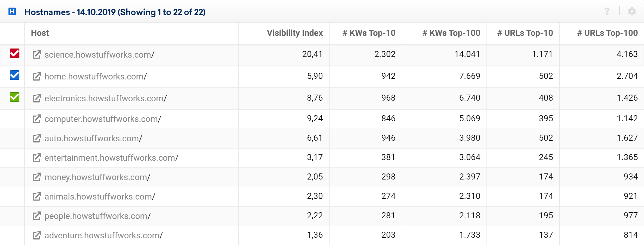Click the blue H Hostnames icon
Screen dimensions: 644x245
click(x=12, y=12)
